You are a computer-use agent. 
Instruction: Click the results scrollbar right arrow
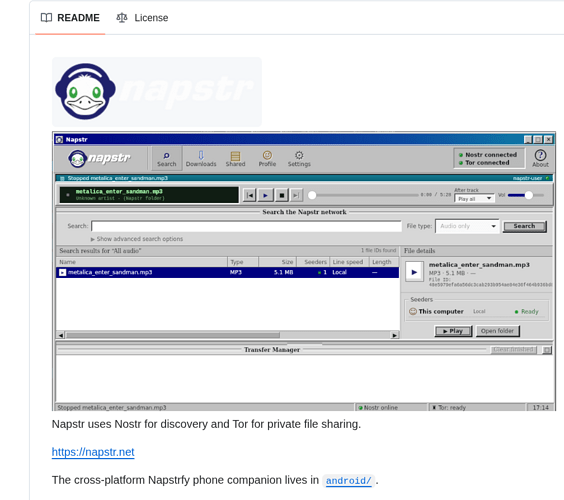395,335
